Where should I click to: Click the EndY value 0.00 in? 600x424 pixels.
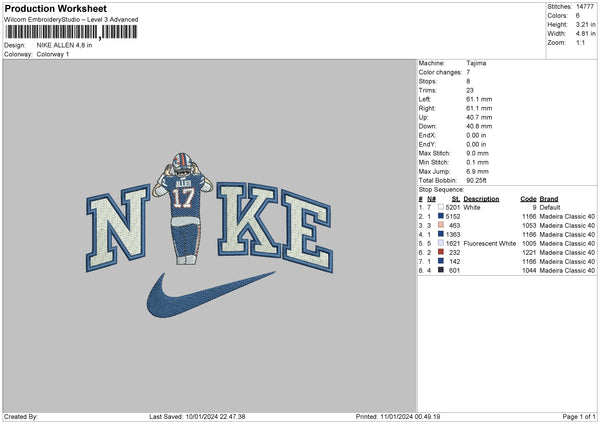pyautogui.click(x=476, y=144)
